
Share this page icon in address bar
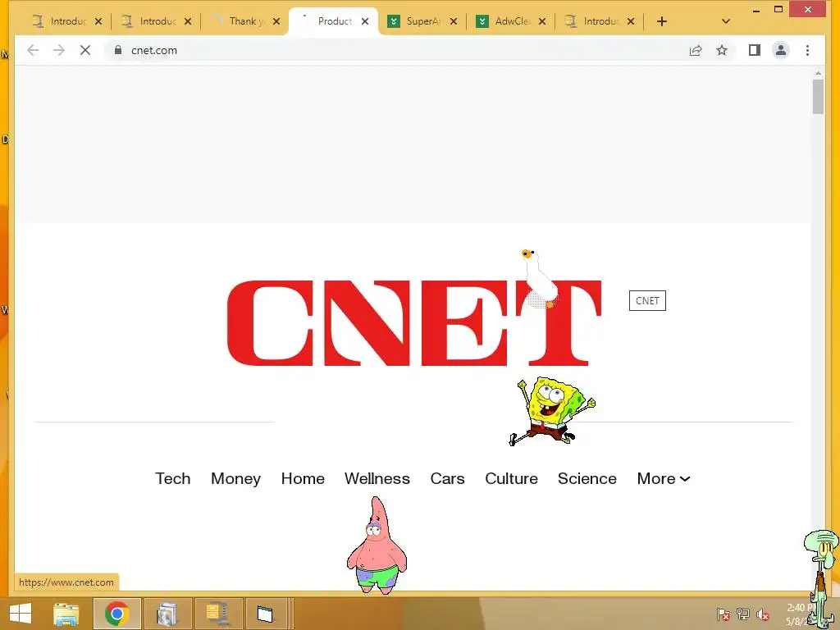point(696,50)
